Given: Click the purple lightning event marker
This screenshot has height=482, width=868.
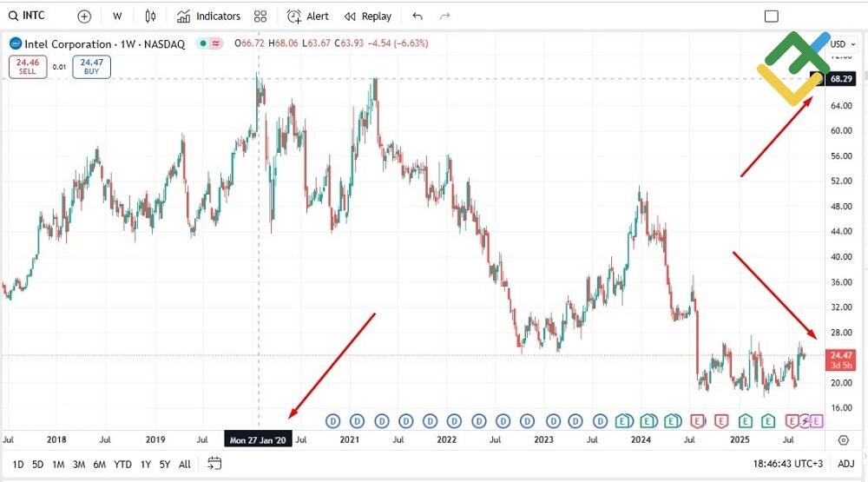Looking at the screenshot, I should coord(805,421).
